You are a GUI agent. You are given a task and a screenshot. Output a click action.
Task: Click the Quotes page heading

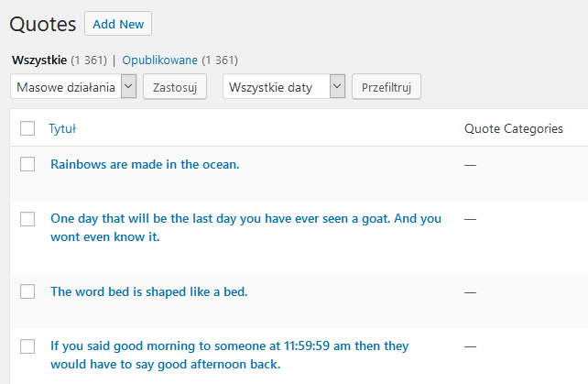43,25
